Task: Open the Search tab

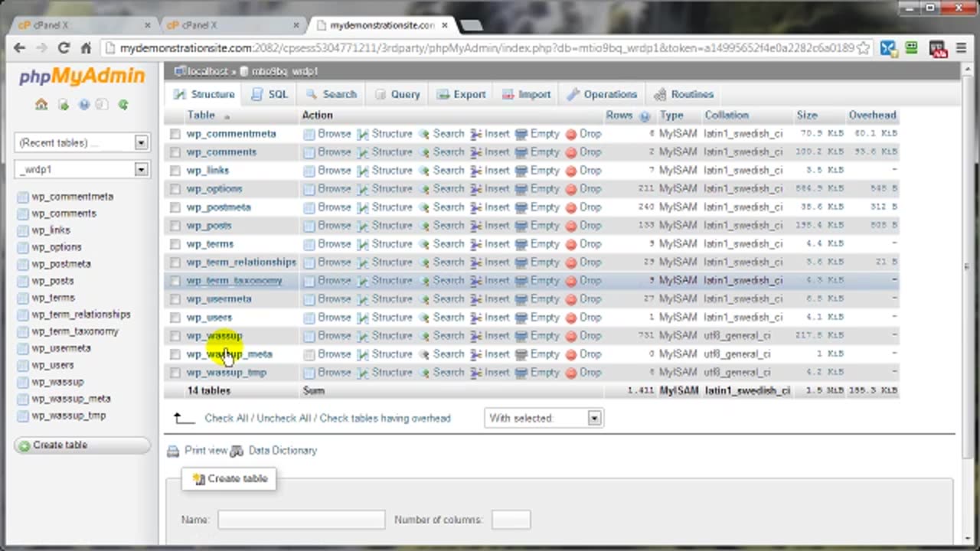Action: pos(332,94)
